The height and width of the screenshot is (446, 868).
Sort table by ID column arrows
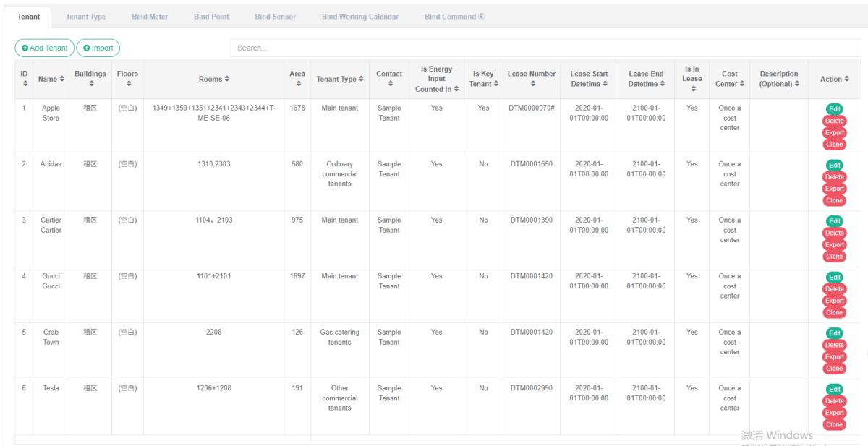24,85
